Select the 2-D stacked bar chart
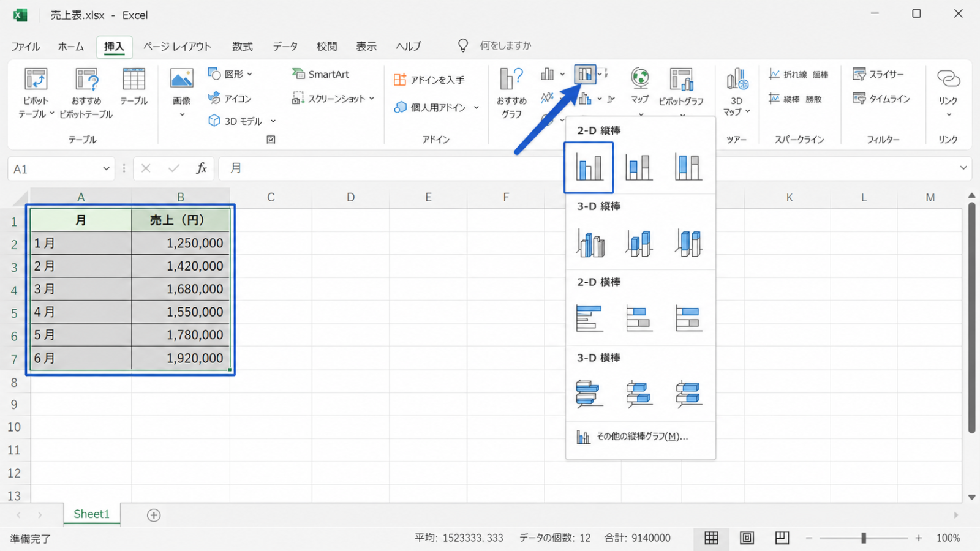Viewport: 980px width, 551px height. 639,318
